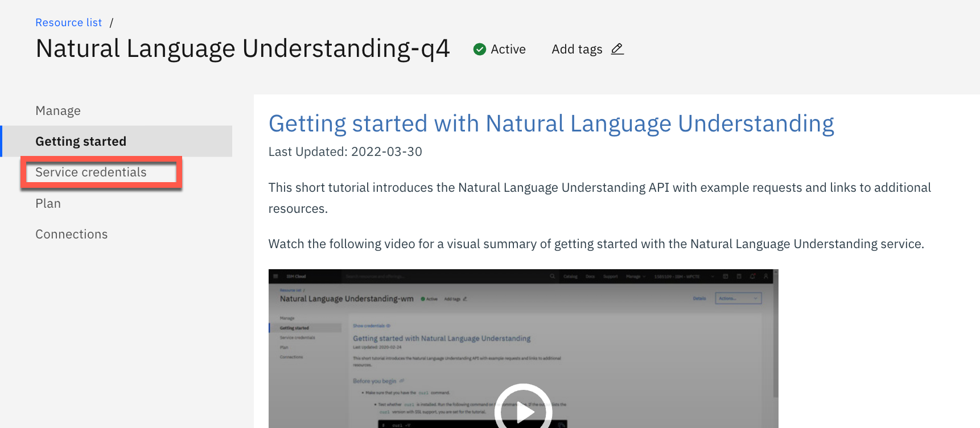The width and height of the screenshot is (980, 428).
Task: Click the paragraph starting 'Watch the following video'
Action: [596, 244]
